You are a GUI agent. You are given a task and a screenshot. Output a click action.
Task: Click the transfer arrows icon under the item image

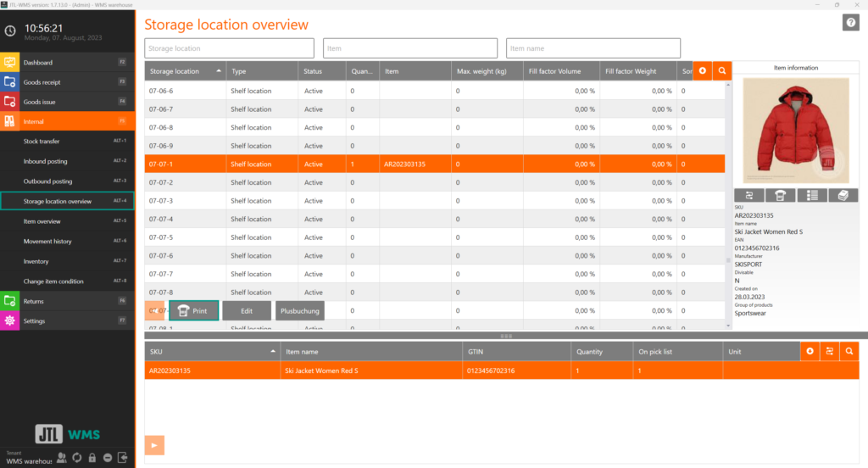pyautogui.click(x=749, y=196)
